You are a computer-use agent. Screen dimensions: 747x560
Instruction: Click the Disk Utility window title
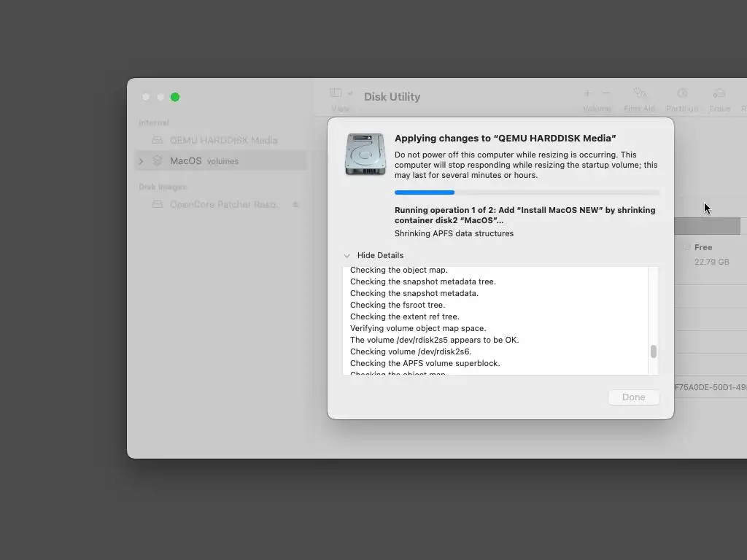(x=392, y=97)
